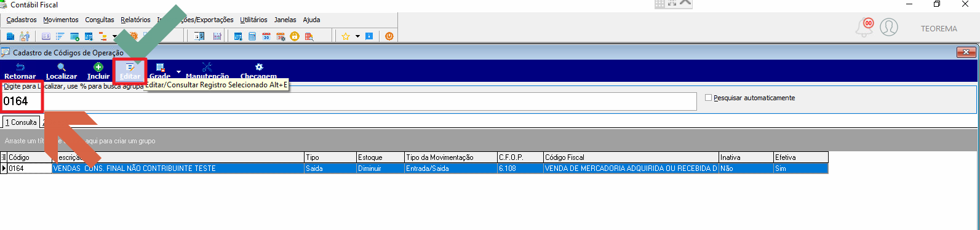980x230 pixels.
Task: Click the purple chart icon
Action: (217, 36)
